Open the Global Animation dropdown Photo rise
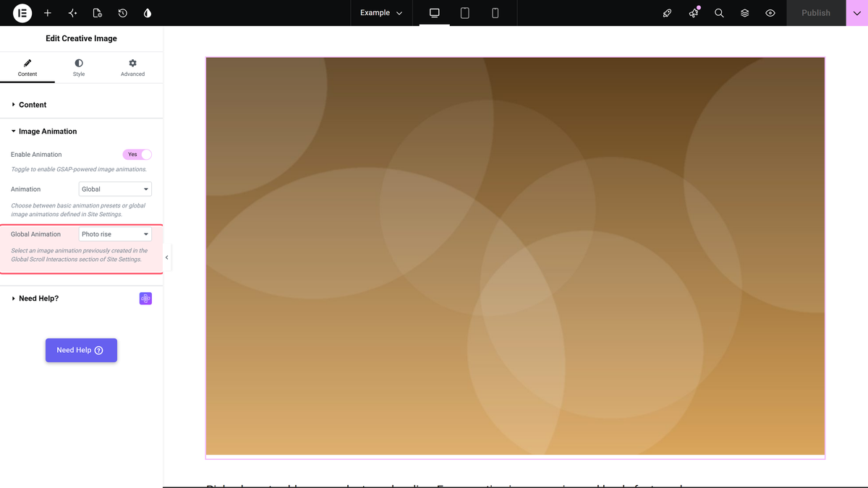The height and width of the screenshot is (488, 868). pyautogui.click(x=115, y=234)
